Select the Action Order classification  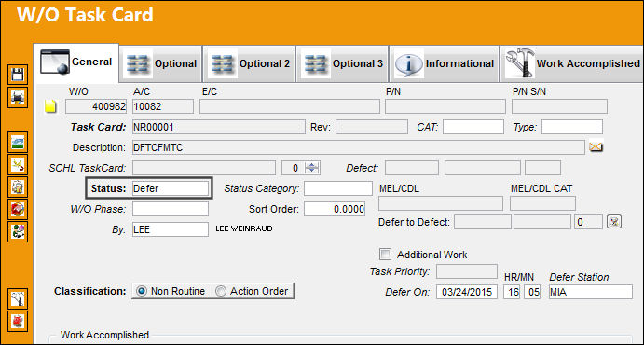(253, 291)
